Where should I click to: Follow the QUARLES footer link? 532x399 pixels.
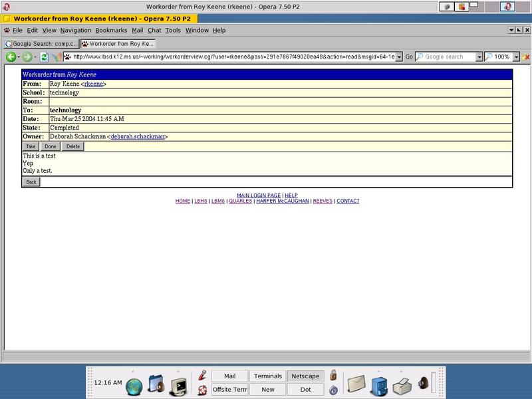[240, 201]
